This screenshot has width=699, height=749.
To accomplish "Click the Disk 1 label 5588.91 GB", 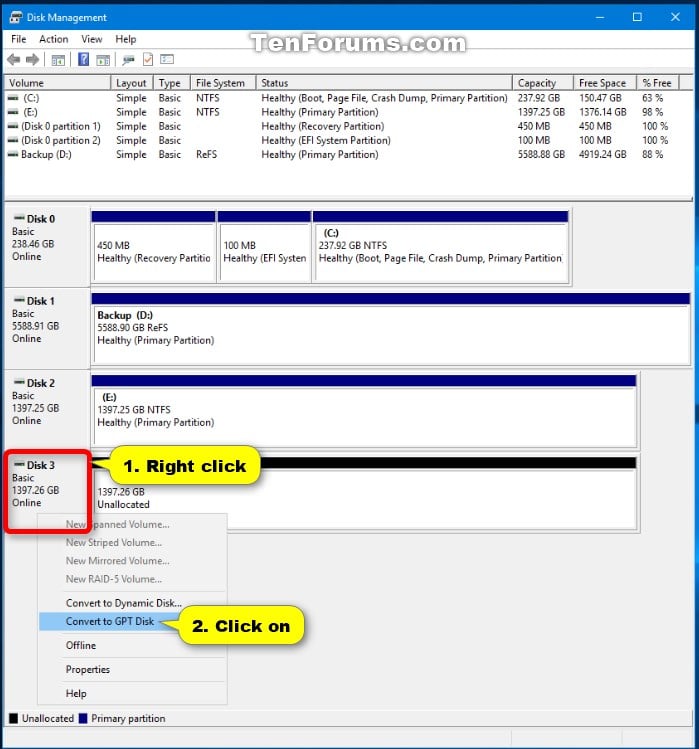I will (36, 326).
